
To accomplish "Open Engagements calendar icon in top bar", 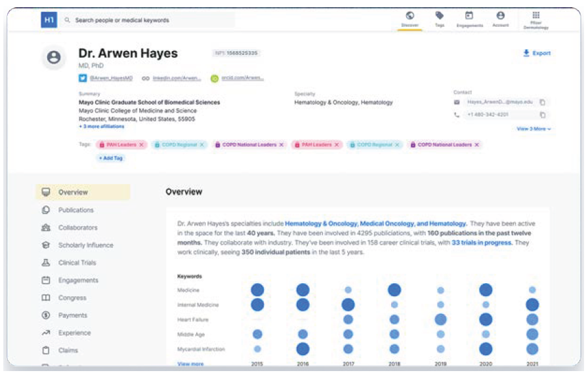I will [469, 16].
